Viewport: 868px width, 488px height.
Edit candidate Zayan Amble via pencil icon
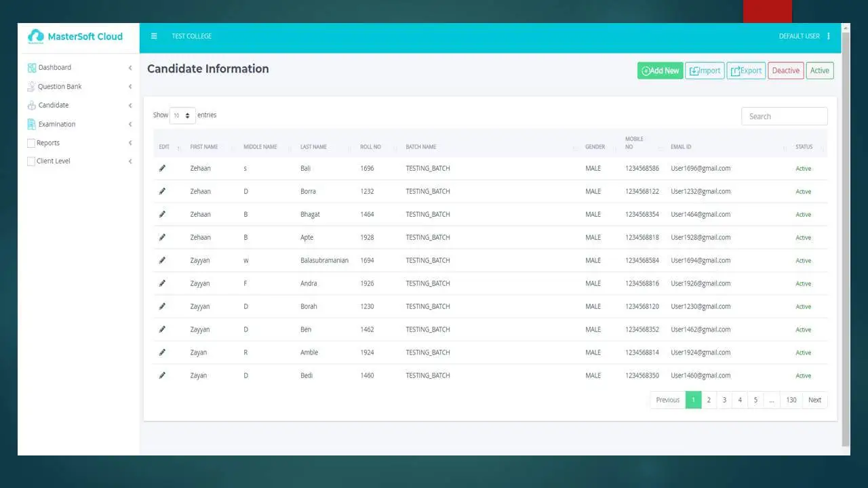point(162,352)
